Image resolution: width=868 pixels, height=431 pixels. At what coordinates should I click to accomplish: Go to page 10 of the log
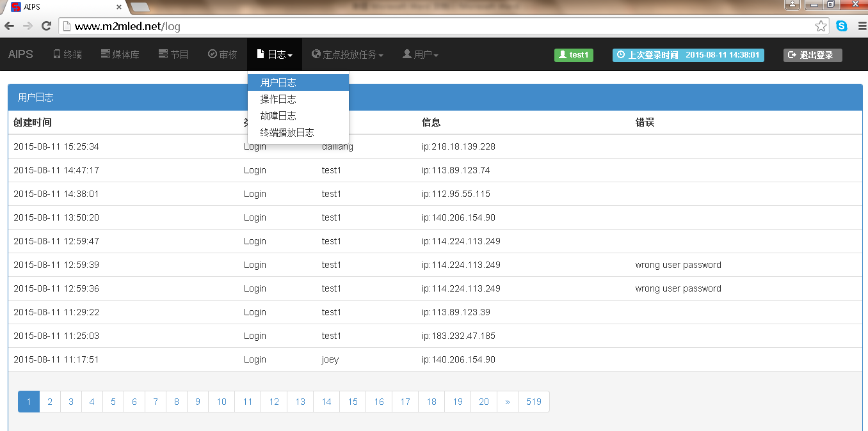point(221,402)
